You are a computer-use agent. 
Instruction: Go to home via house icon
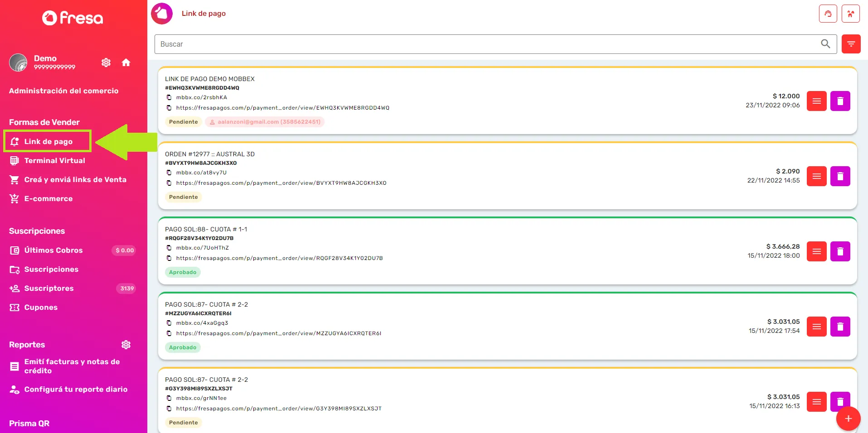(x=126, y=63)
